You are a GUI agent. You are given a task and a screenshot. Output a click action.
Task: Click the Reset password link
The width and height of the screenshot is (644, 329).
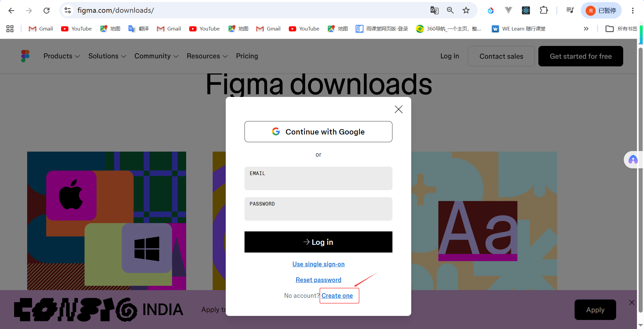318,280
